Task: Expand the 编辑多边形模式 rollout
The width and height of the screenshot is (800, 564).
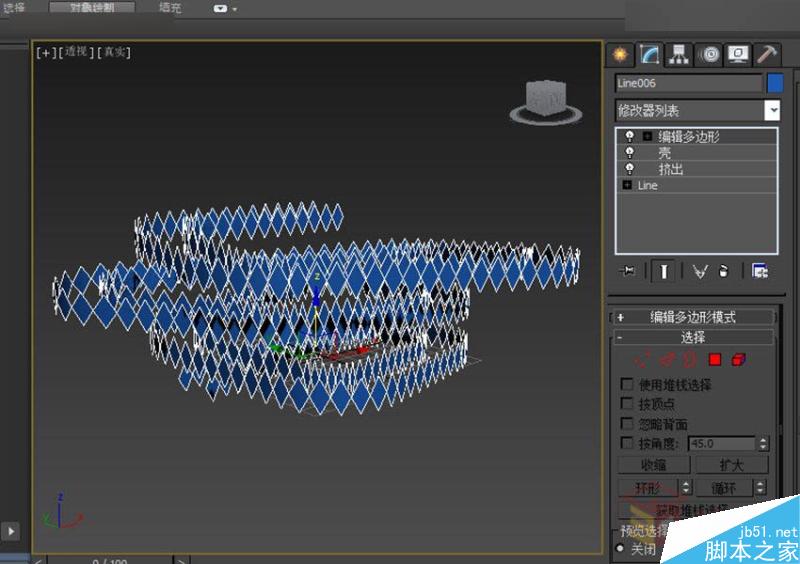Action: click(x=692, y=317)
